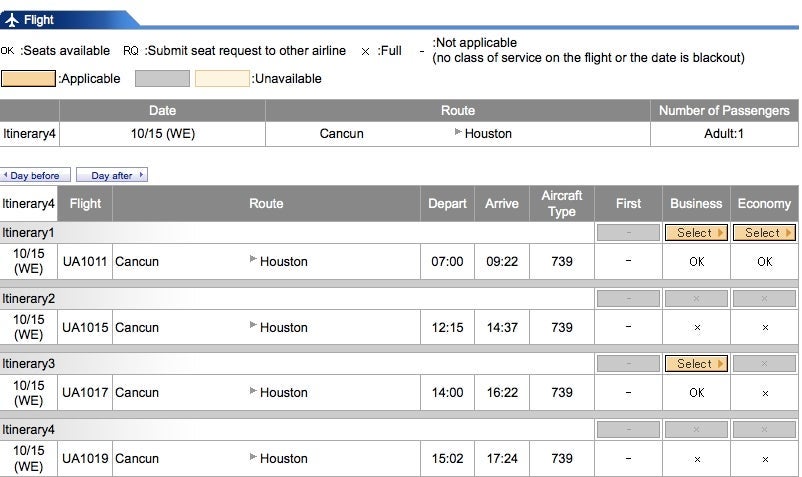The image size is (802, 477).
Task: Click the Flight section tab title
Action: point(40,19)
